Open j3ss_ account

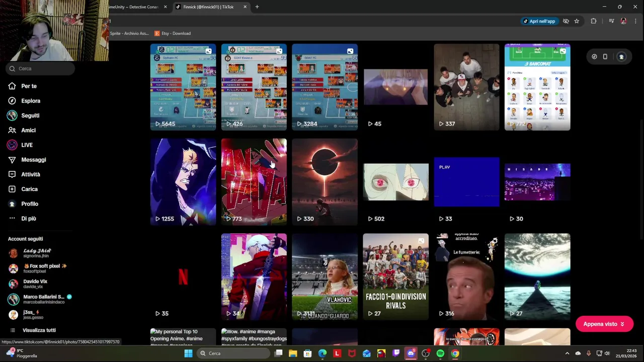pos(26,315)
